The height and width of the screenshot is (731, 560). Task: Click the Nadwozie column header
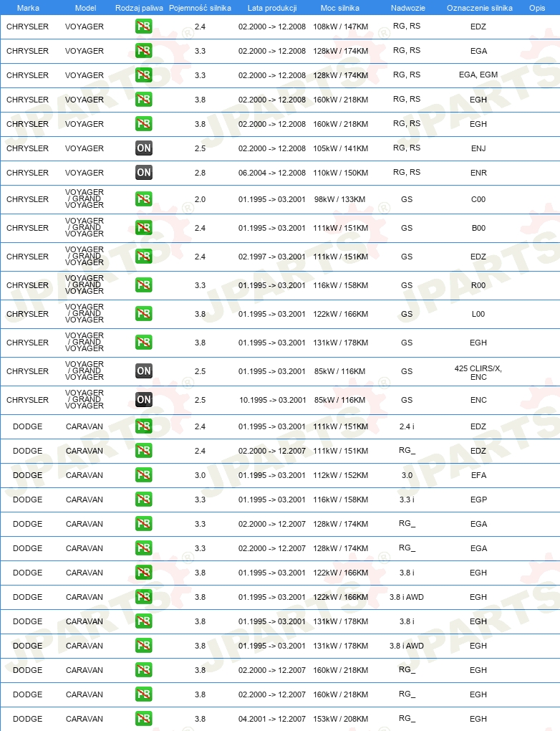coord(408,8)
